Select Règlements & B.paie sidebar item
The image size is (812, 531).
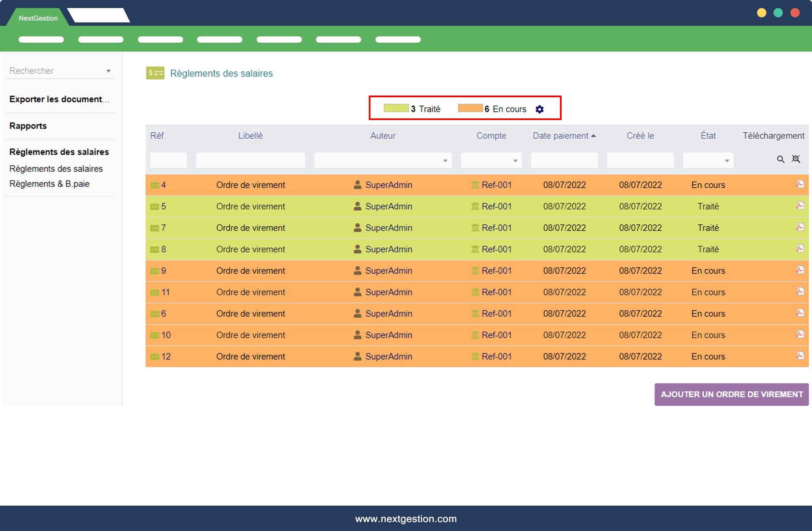pos(49,184)
